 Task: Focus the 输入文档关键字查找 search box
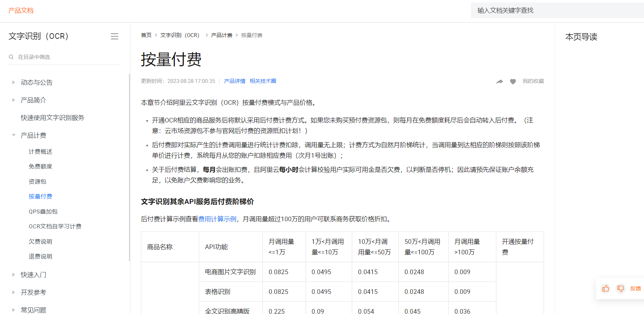coord(557,11)
